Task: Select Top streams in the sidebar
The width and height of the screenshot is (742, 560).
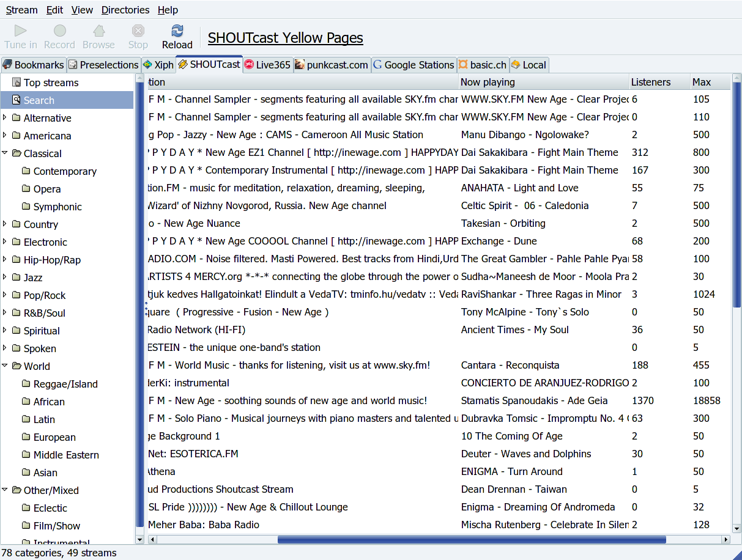Action: click(67, 83)
